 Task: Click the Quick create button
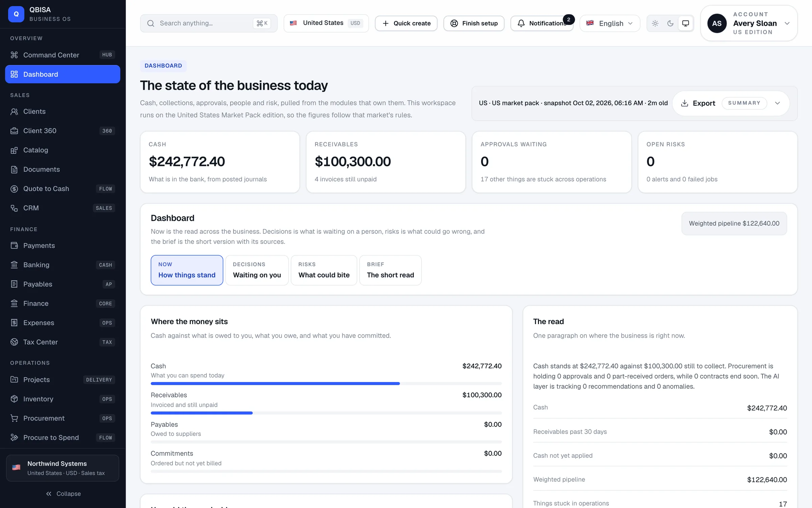(406, 23)
